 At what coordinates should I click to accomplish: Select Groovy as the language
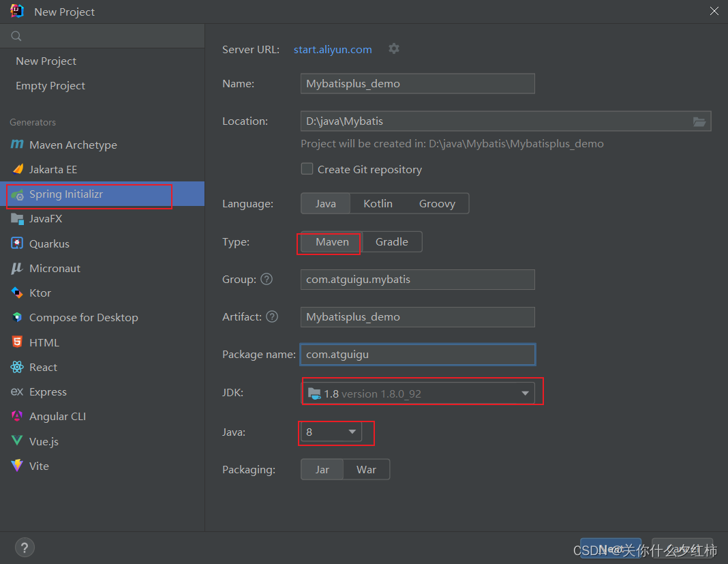click(437, 203)
